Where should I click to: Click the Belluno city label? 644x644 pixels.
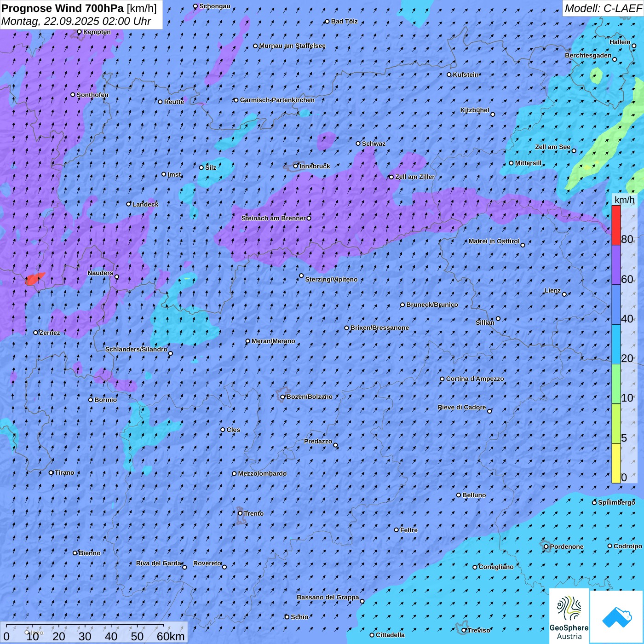pos(474,495)
